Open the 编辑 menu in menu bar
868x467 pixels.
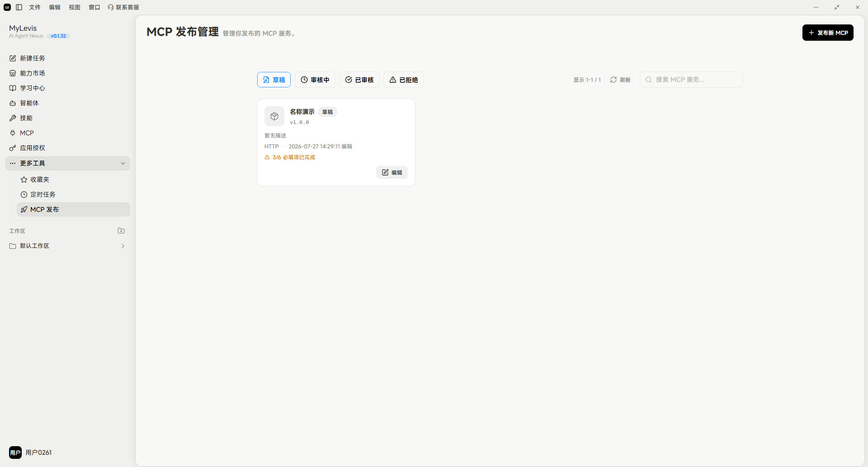click(x=55, y=7)
